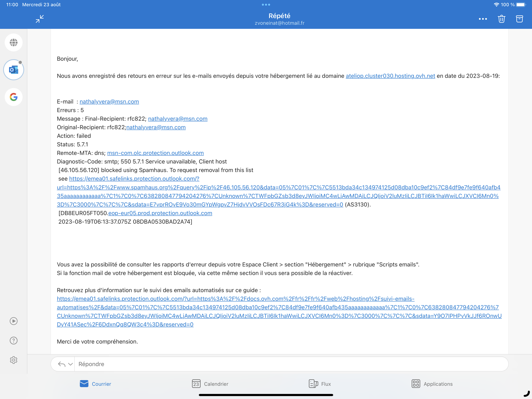Viewport: 532px width, 399px height.
Task: Open help question mark icon
Action: pyautogui.click(x=14, y=341)
